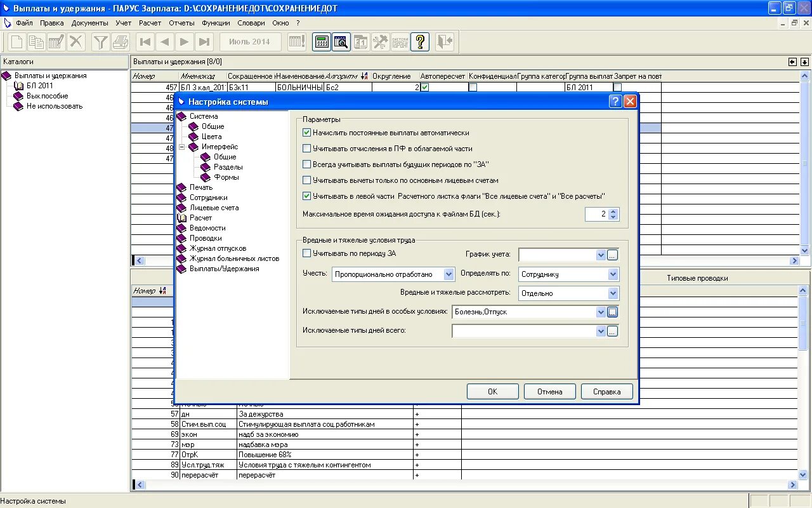This screenshot has width=812, height=508.
Task: Open Исключаемые типы дней всего dropdown
Action: 601,331
